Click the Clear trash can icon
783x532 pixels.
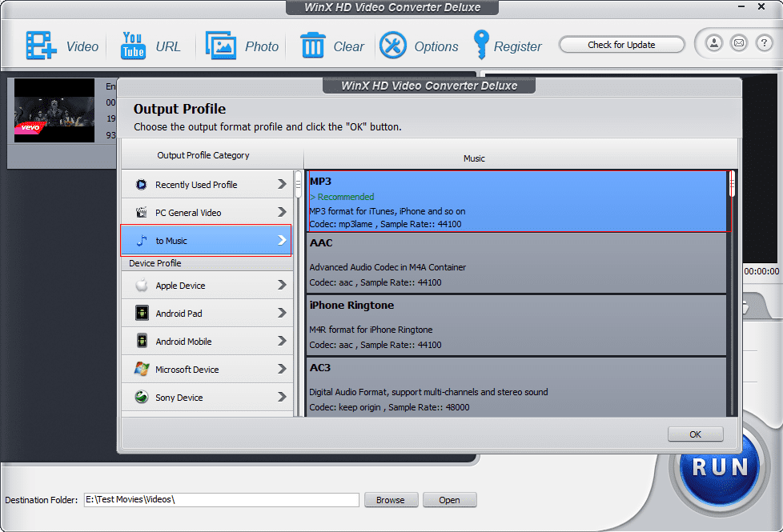[x=313, y=46]
